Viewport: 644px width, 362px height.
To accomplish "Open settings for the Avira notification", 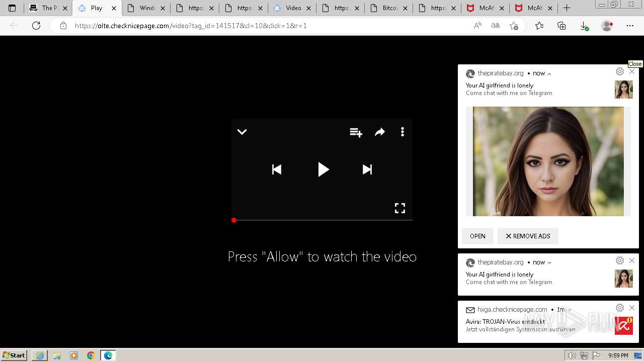I will point(620,308).
